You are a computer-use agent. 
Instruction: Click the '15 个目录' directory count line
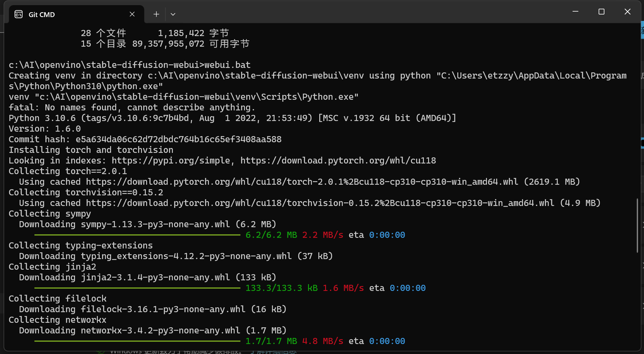165,44
